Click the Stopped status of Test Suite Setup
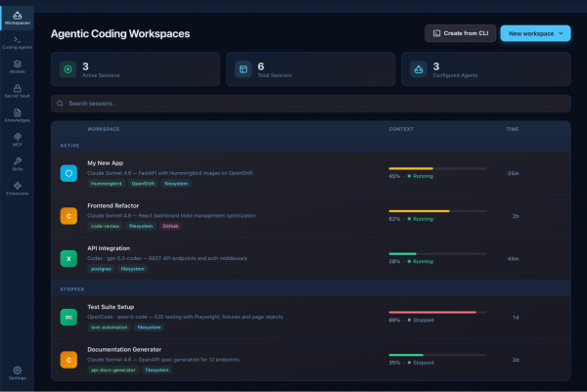The height and width of the screenshot is (392, 587). (x=421, y=321)
